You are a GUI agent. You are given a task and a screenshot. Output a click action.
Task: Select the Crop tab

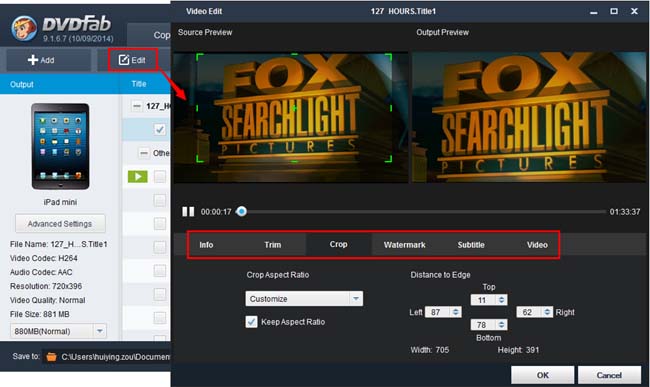pyautogui.click(x=338, y=244)
